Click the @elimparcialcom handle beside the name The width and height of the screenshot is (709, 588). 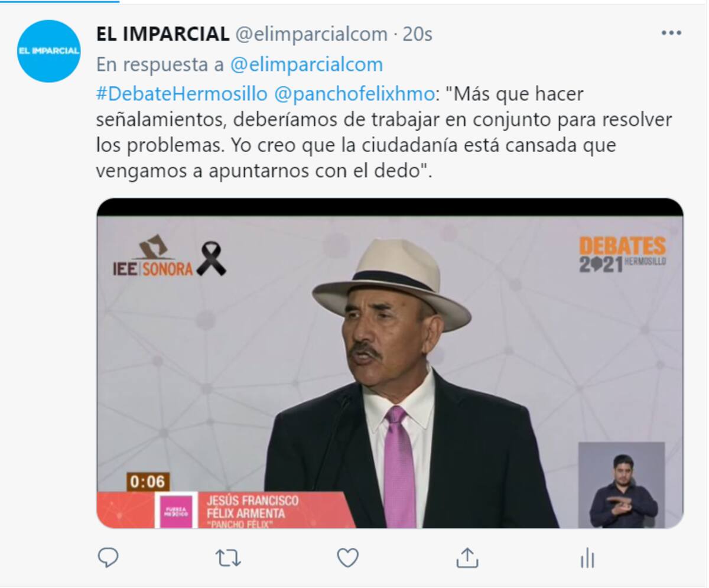[311, 34]
